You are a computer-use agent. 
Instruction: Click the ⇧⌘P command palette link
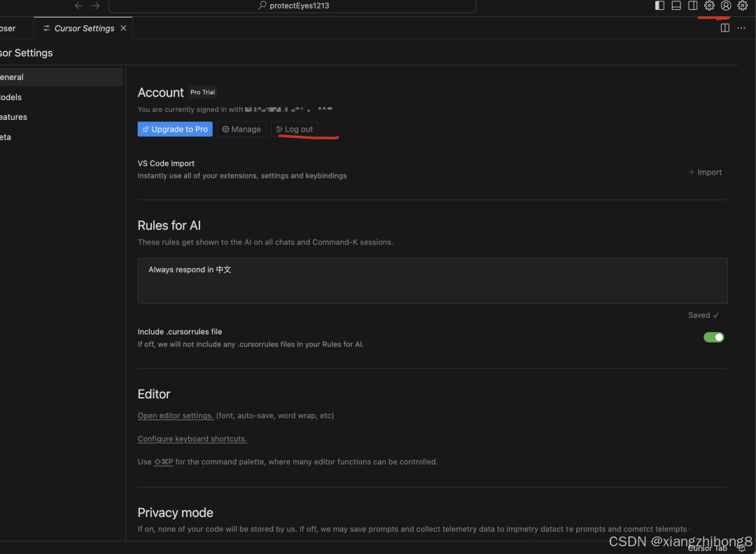coord(163,462)
